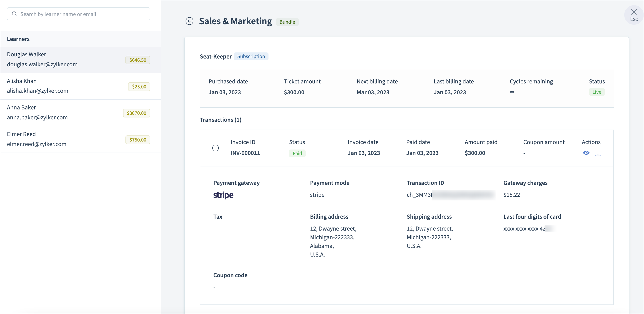Click the $646.50 amount badge
Image resolution: width=644 pixels, height=314 pixels.
click(x=137, y=60)
